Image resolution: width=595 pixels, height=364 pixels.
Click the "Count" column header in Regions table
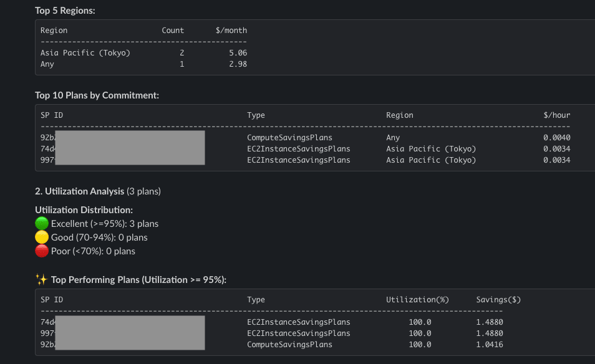(x=173, y=30)
